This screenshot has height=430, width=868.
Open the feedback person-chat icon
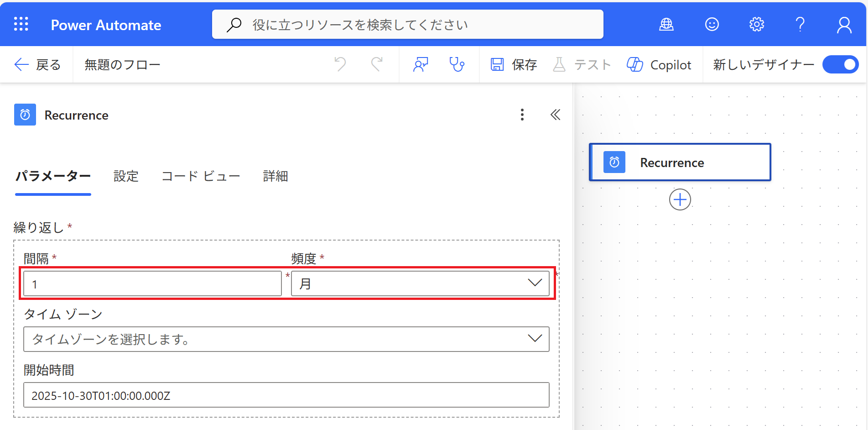[x=420, y=64]
